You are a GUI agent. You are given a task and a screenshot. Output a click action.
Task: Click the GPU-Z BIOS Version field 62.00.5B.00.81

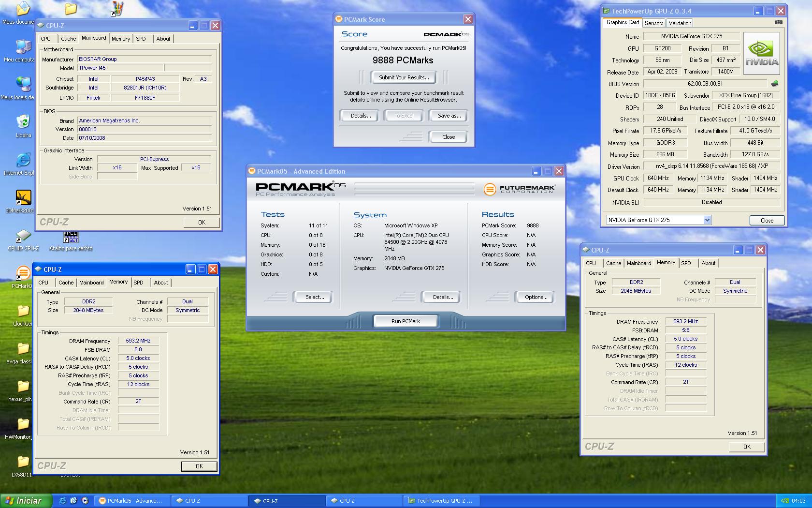coord(705,84)
